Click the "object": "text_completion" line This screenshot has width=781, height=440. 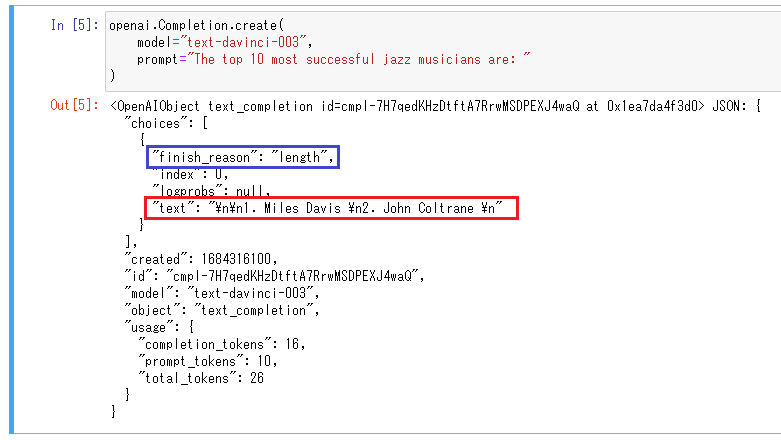pyautogui.click(x=222, y=310)
